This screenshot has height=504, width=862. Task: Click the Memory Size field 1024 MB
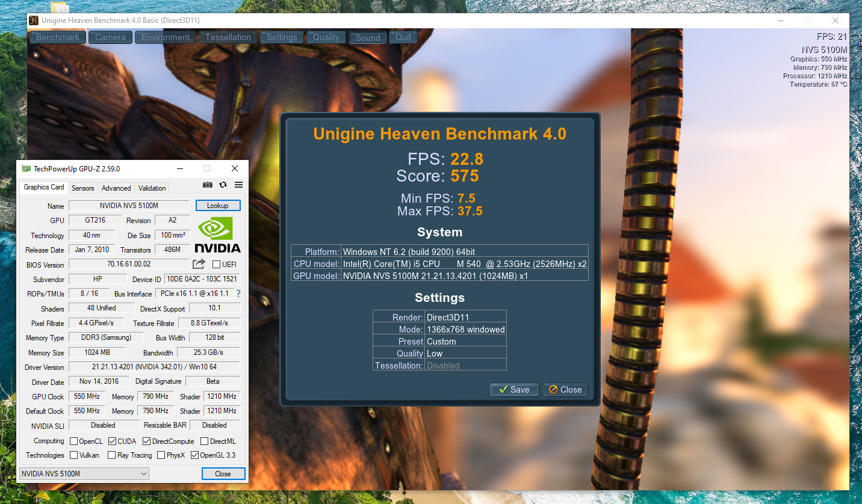(x=97, y=352)
